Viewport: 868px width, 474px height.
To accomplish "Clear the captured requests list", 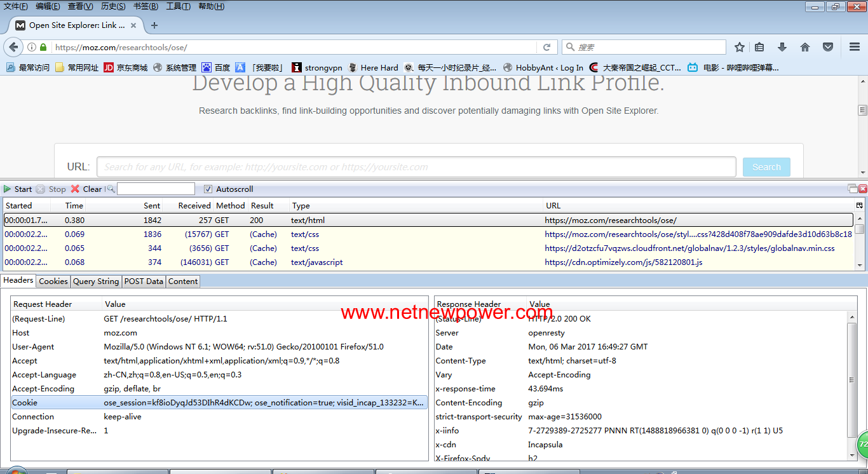I will (x=86, y=189).
